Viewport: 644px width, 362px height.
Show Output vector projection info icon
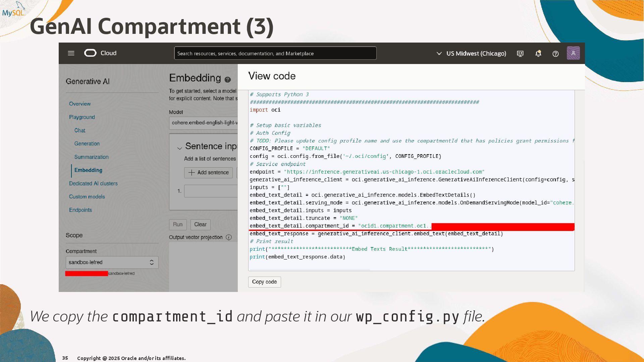click(x=229, y=237)
